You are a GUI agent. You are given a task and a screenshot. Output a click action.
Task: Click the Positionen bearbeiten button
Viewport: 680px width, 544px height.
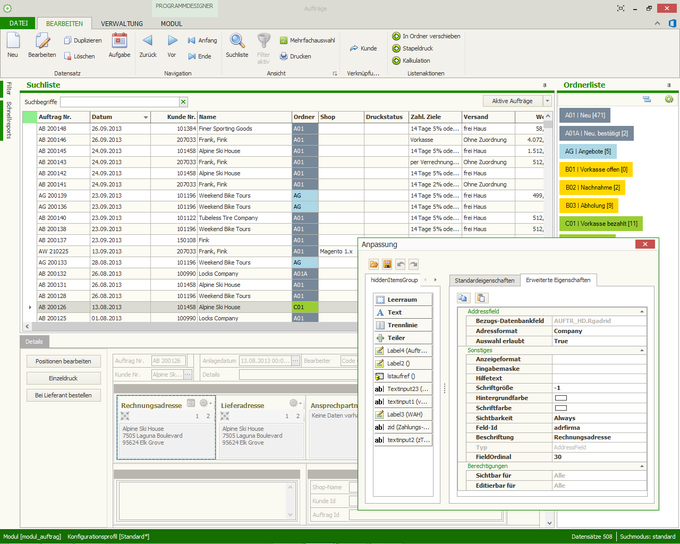click(63, 361)
